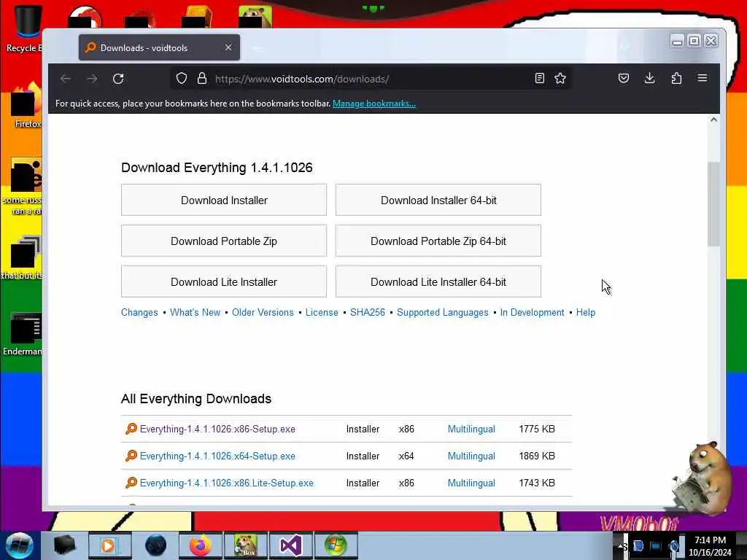Screen dimensions: 747x560
Task: Click the back arrow in Firefox toolbar
Action: 66,79
